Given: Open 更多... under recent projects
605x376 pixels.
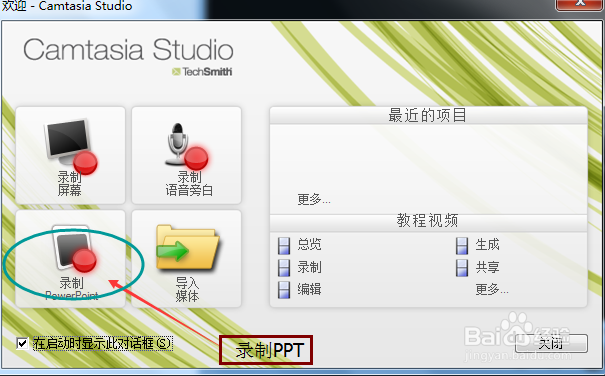Looking at the screenshot, I should [x=314, y=200].
